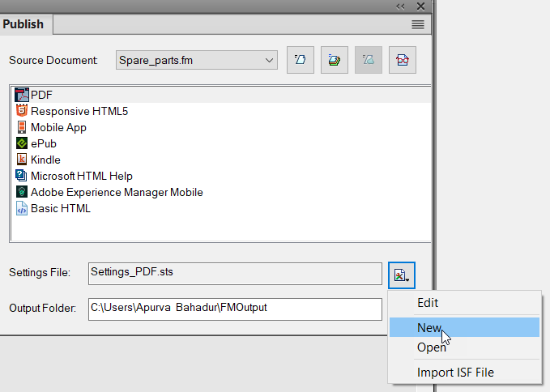Screen dimensions: 550x392
Task: Click the Settings File label
Action: [x=40, y=272]
